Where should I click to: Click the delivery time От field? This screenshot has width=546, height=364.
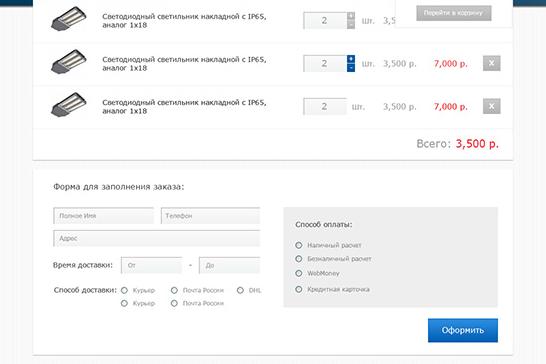pos(151,265)
